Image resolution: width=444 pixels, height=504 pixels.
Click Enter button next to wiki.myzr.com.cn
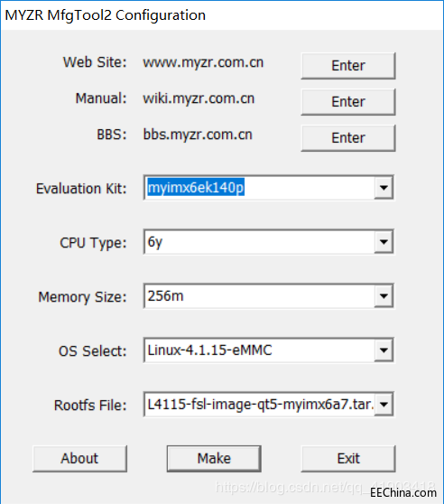coord(348,101)
